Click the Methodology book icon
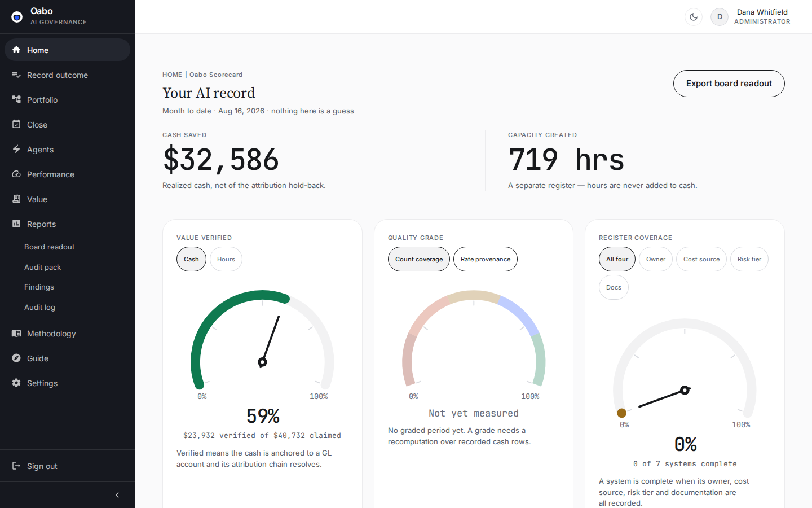 [x=16, y=333]
